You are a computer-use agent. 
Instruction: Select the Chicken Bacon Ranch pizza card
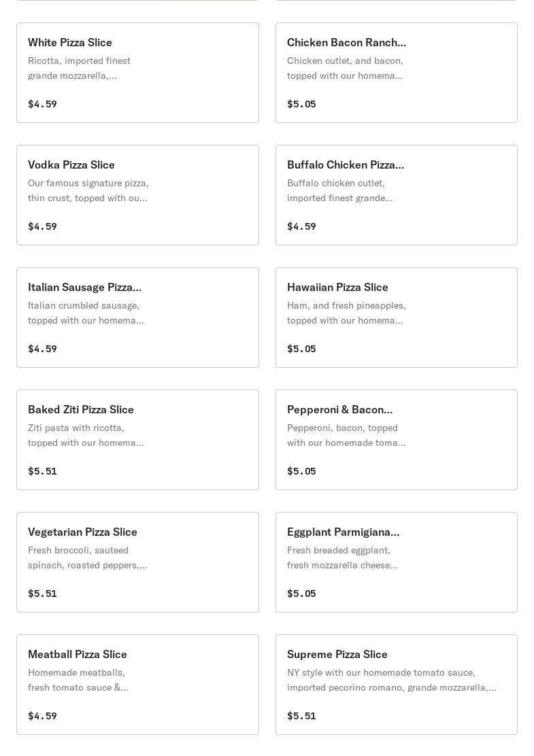(x=396, y=73)
